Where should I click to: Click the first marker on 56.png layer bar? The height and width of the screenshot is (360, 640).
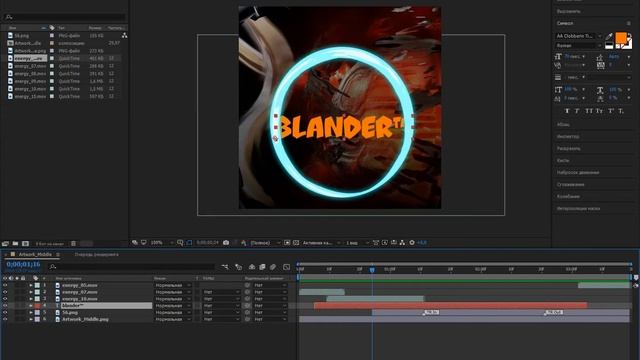point(431,312)
